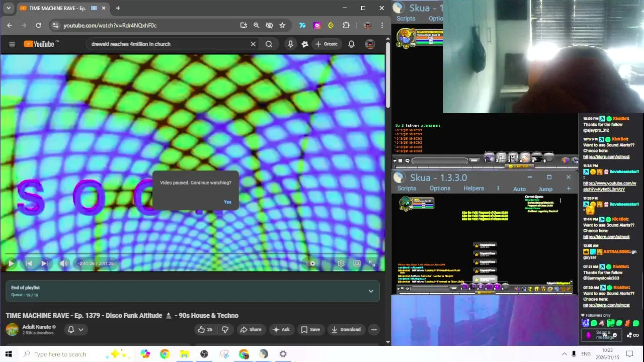The height and width of the screenshot is (362, 644).
Task: Select the TIME MACHINE RAVE tab
Action: coord(62,8)
